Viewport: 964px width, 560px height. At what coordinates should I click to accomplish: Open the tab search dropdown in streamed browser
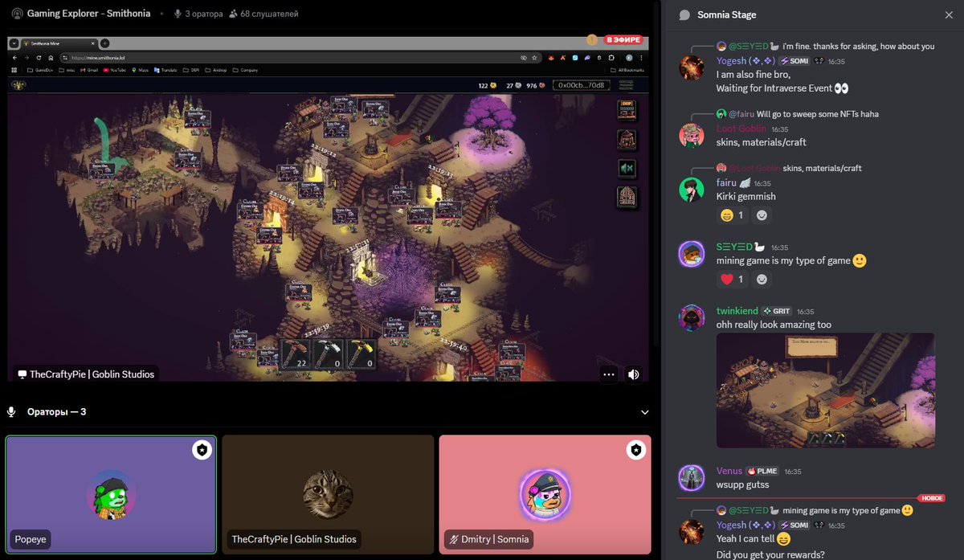coord(14,43)
